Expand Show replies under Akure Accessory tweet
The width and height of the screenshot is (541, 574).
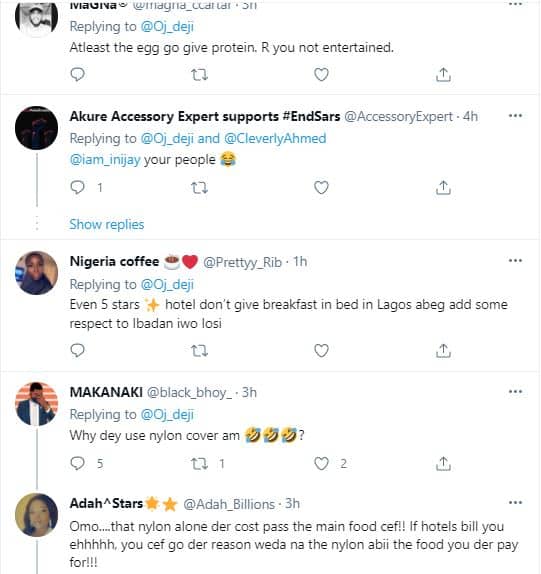click(x=107, y=224)
